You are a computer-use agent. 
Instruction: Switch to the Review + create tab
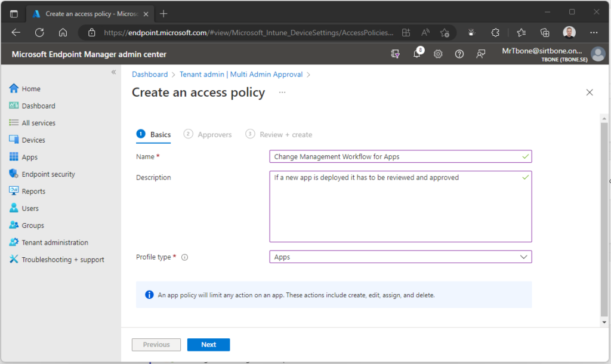(279, 134)
